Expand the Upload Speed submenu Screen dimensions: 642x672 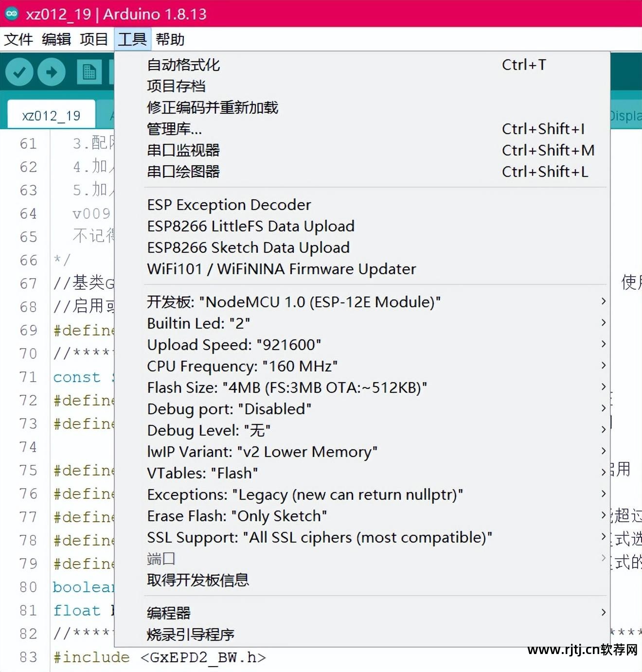234,344
